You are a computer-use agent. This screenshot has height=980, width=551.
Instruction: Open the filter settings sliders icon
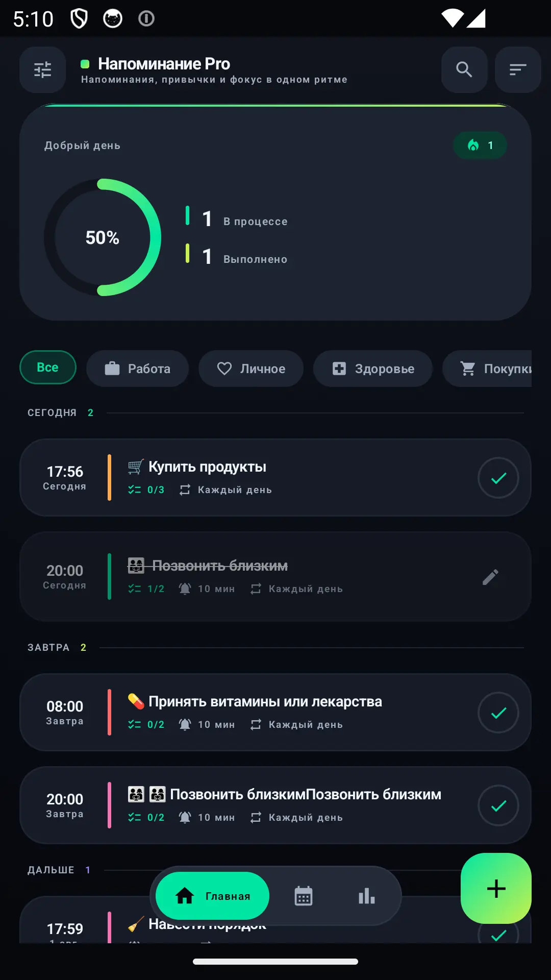[x=43, y=69]
